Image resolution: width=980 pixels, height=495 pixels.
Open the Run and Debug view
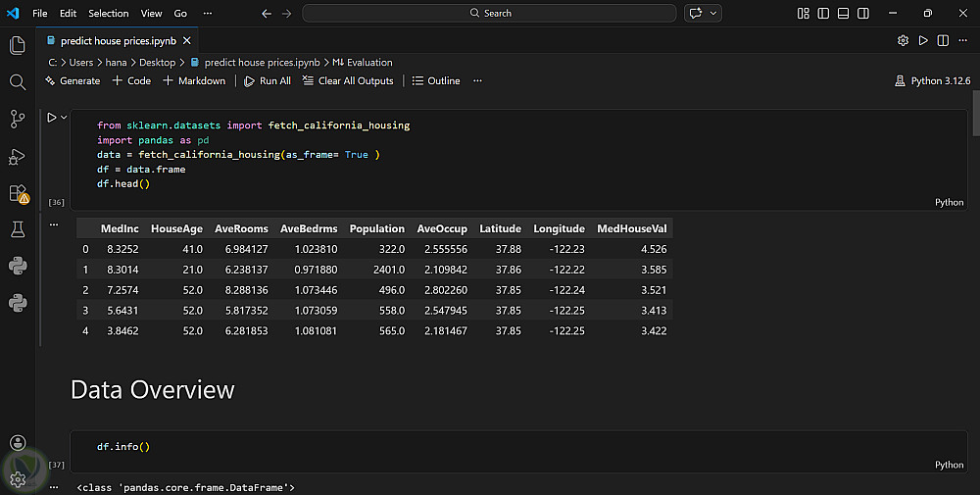click(x=17, y=156)
